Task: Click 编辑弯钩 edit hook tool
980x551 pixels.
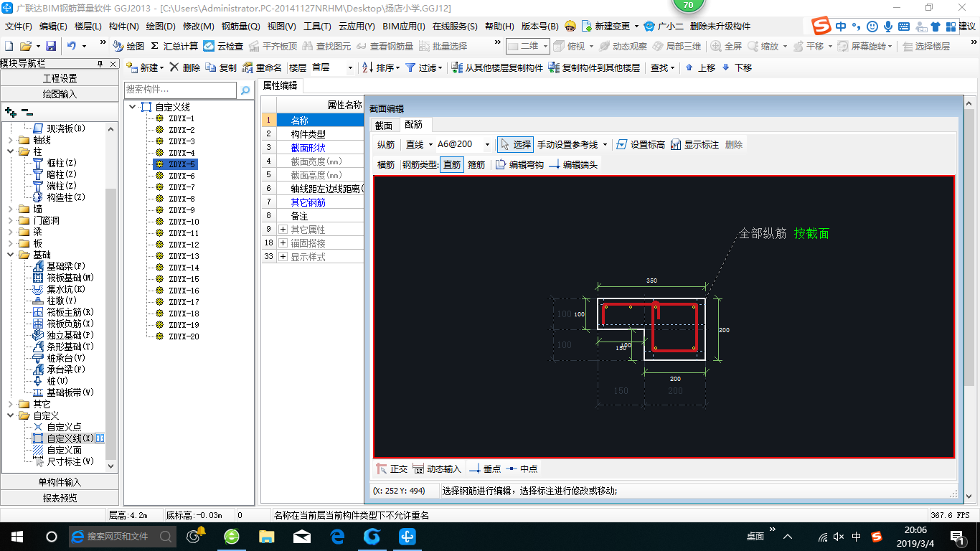Action: [x=519, y=164]
